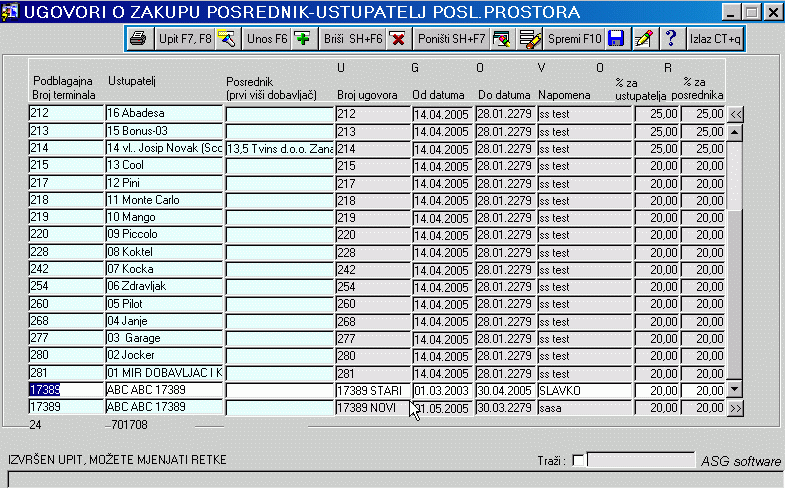Click the query search icon beside Upit
Image resolution: width=785 pixels, height=488 pixels.
coord(227,39)
